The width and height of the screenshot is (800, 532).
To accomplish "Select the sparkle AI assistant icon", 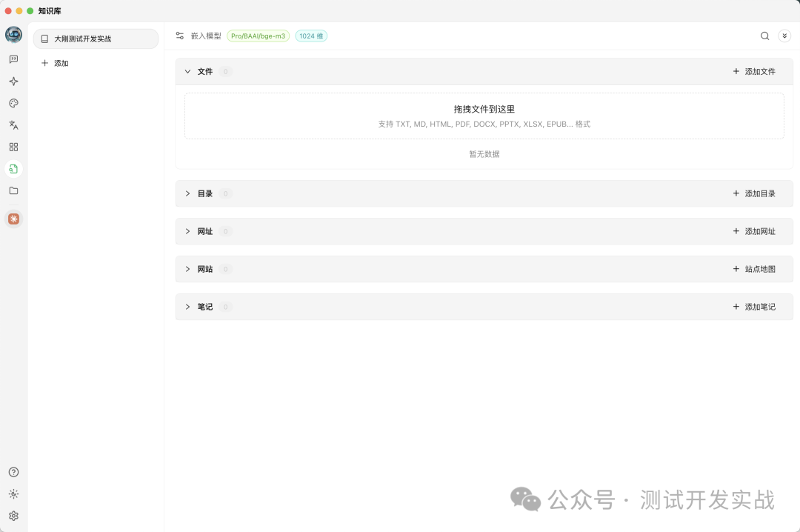I will [13, 82].
